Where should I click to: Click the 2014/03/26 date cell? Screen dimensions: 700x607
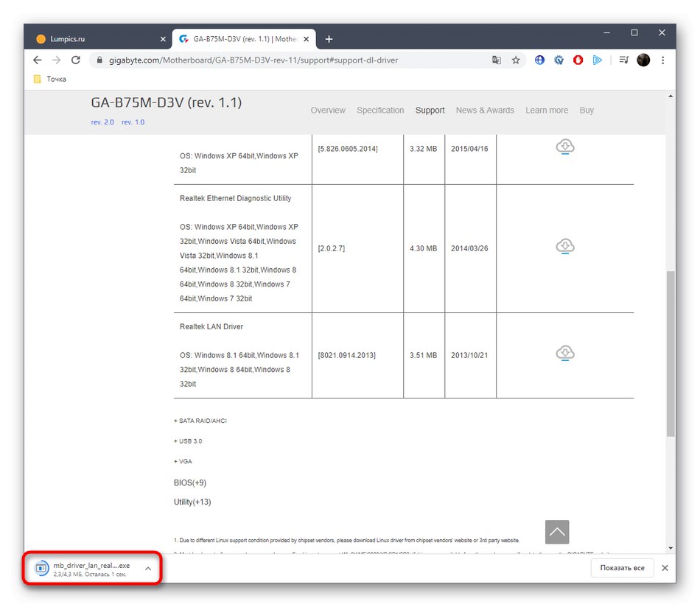(469, 248)
